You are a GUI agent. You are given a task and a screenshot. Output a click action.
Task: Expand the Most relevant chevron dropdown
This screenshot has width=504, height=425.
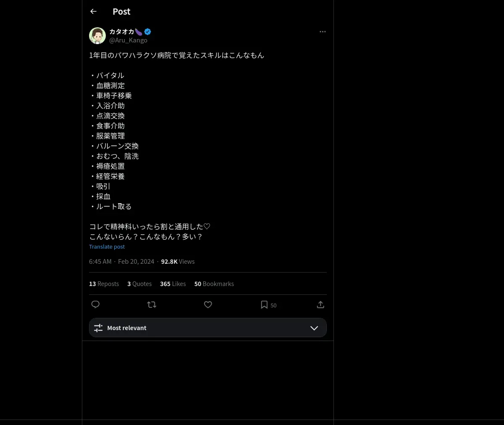tap(314, 328)
